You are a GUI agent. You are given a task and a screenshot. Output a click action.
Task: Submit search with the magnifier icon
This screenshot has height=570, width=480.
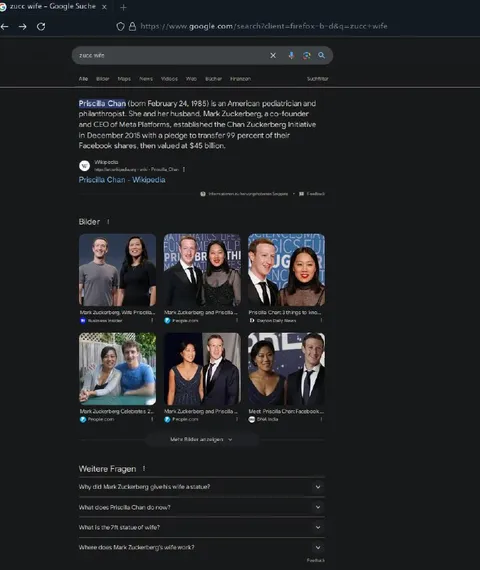[x=321, y=55]
